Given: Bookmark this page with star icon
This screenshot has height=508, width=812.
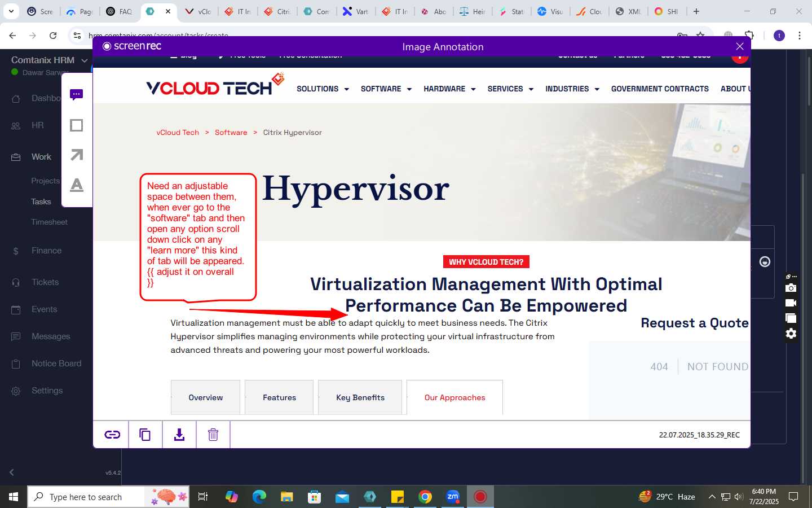Looking at the screenshot, I should click(x=700, y=36).
